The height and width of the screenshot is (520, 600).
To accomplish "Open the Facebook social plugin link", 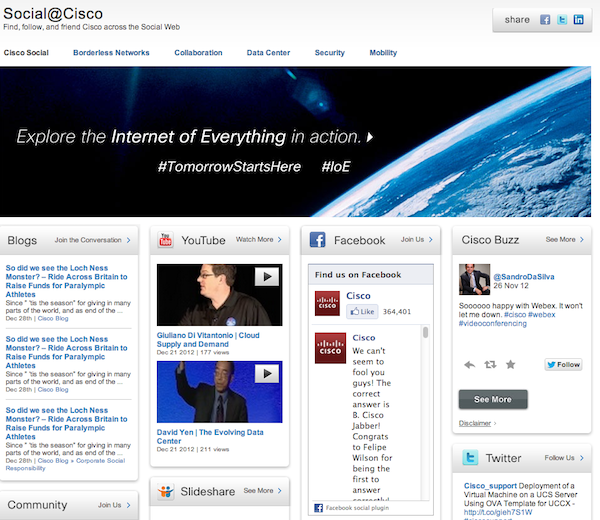I will point(357,508).
